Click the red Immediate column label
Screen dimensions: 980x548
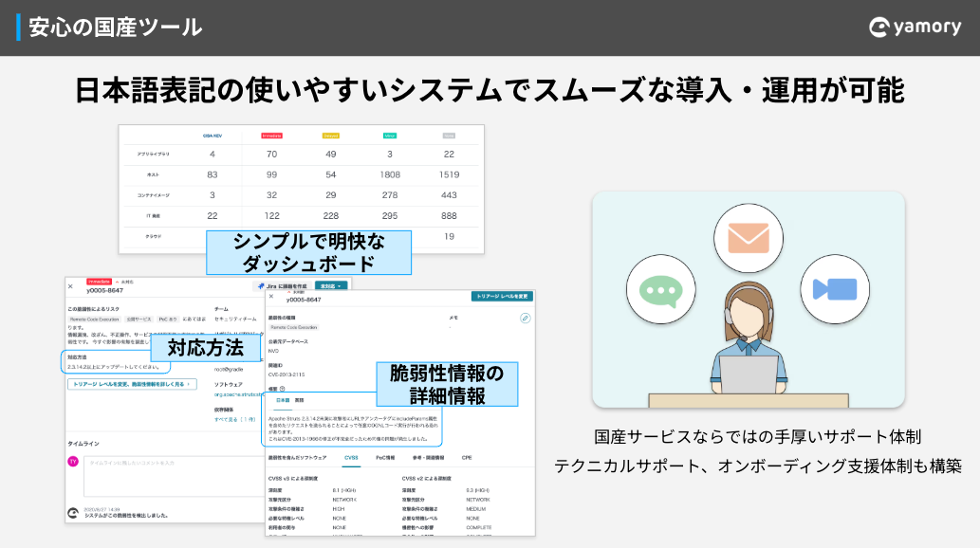(x=271, y=136)
